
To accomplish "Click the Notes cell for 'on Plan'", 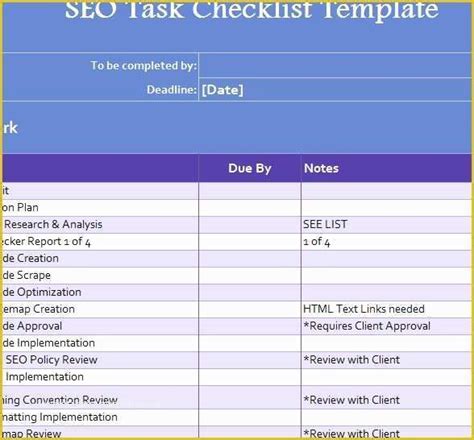I will [x=386, y=208].
